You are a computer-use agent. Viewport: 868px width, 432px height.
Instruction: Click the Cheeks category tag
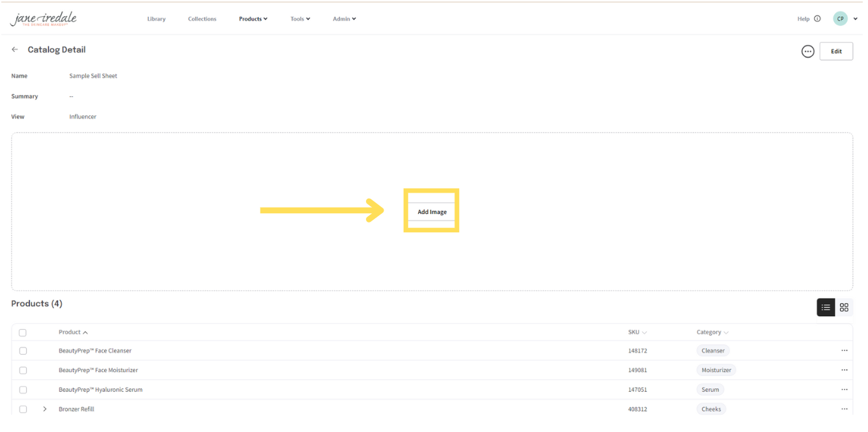click(711, 409)
